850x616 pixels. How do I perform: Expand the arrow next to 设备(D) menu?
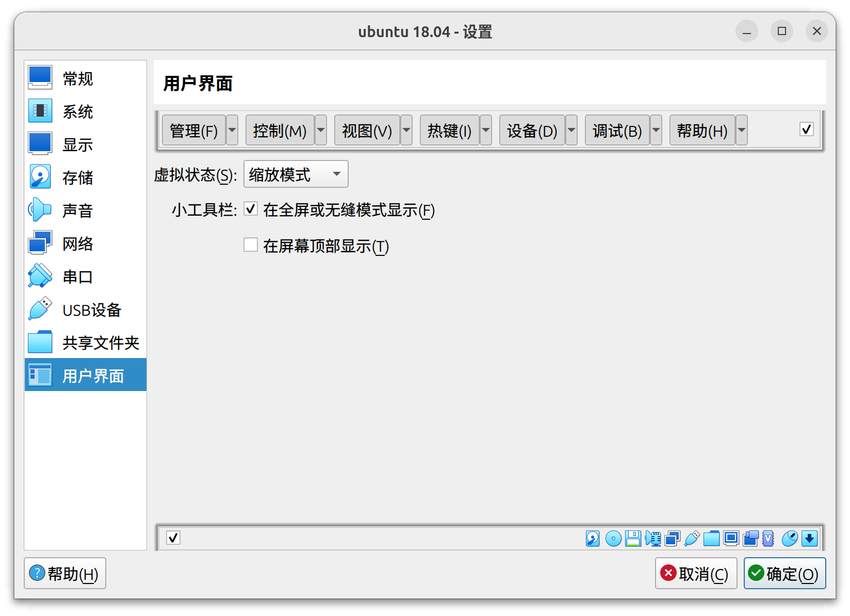pos(571,130)
